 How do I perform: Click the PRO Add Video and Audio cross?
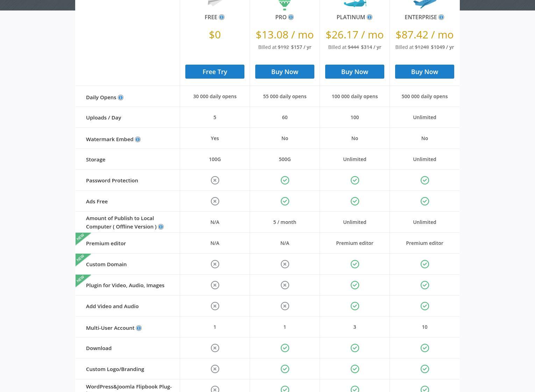click(285, 306)
